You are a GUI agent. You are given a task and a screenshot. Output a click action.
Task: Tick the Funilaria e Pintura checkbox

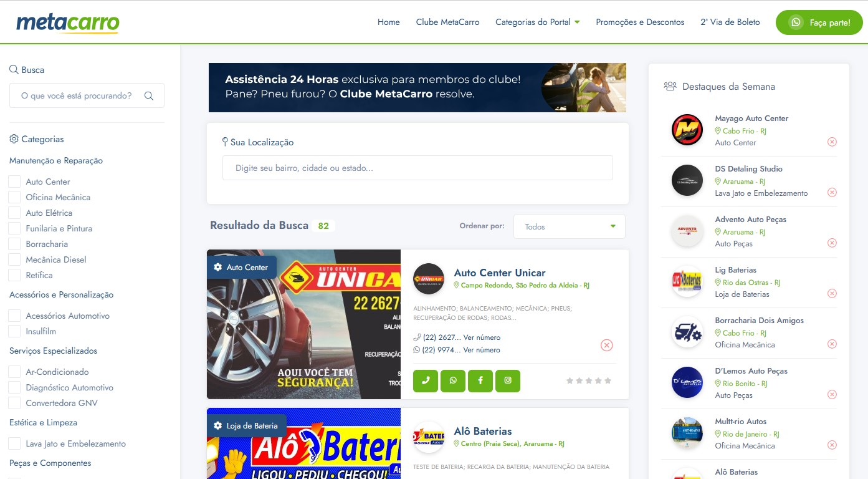[x=14, y=228]
